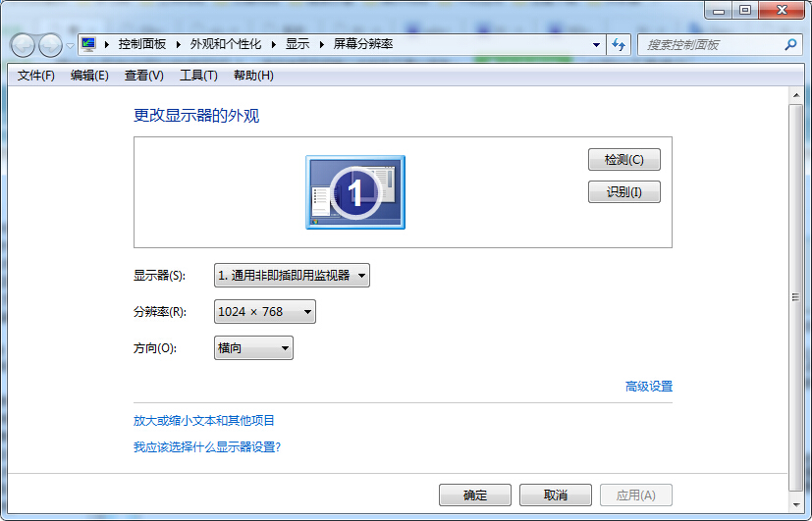Screen dimensions: 812x521
Task: Maximize the window
Action: [x=744, y=11]
